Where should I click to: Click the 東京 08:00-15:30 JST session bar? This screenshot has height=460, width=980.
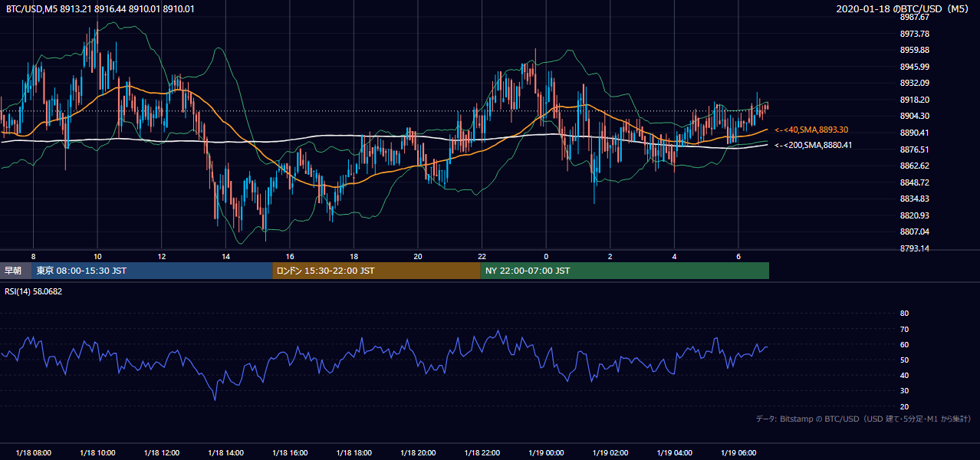[152, 271]
